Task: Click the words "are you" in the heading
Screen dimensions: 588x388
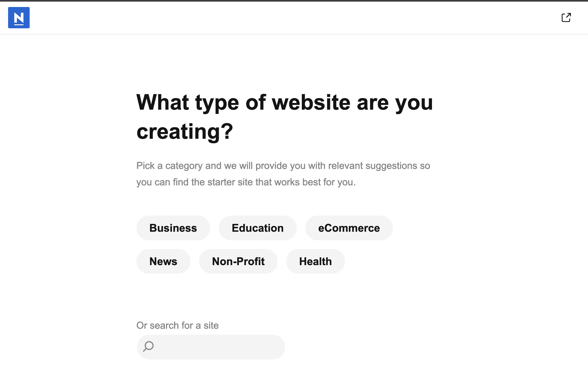Action: (x=395, y=102)
